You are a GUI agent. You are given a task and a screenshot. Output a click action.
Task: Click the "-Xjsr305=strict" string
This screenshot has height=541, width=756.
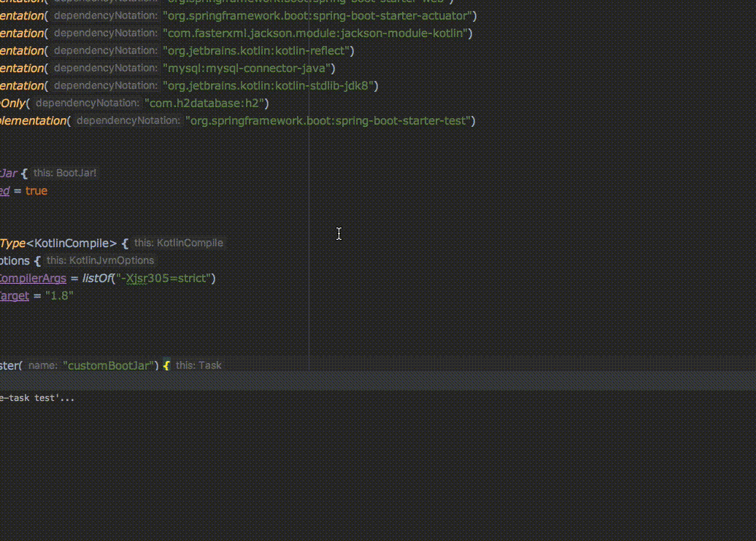pos(164,278)
